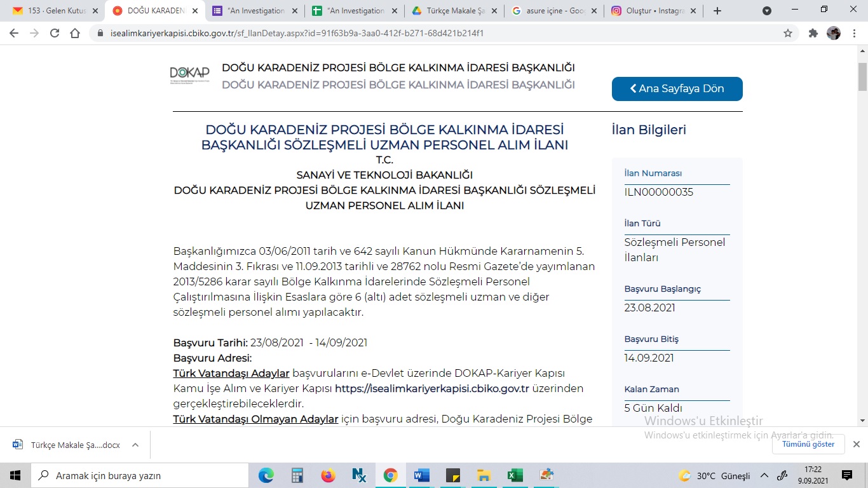Viewport: 868px width, 488px height.
Task: Click the Ana Sayfaya Dön button
Action: pyautogui.click(x=677, y=89)
